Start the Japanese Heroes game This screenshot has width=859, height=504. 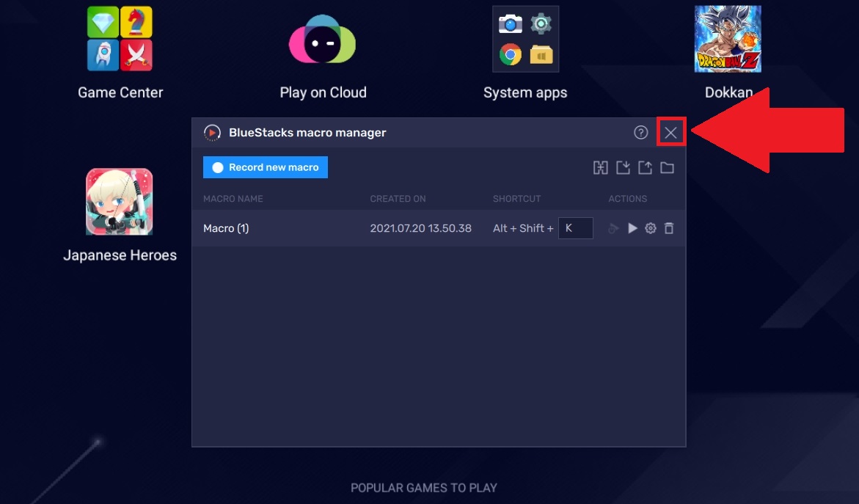[120, 202]
